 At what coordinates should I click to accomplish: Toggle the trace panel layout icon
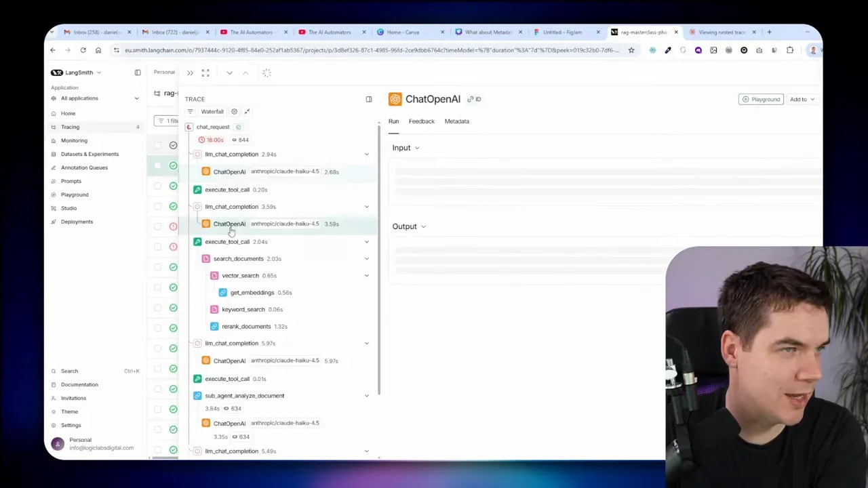(x=369, y=100)
